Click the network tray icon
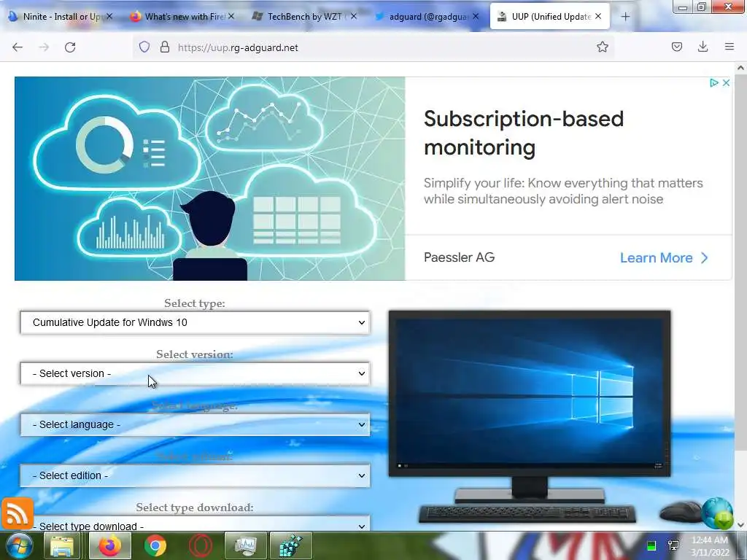The image size is (747, 560). [x=673, y=545]
